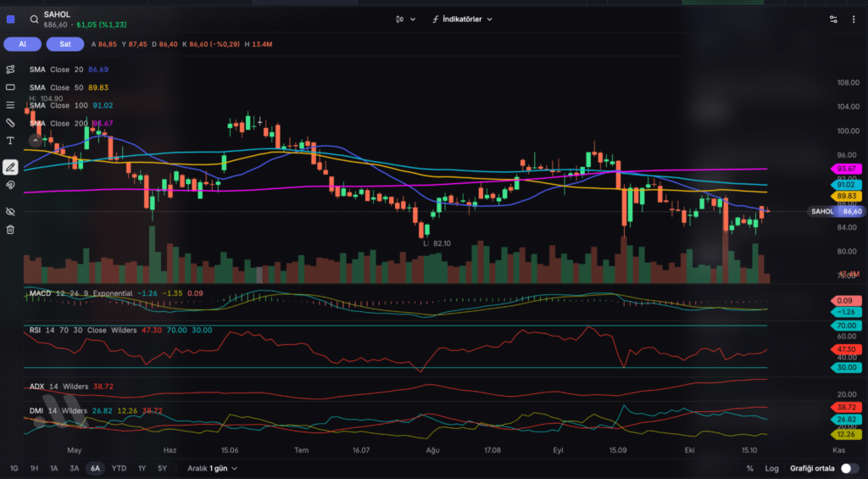Select the rectangle shape tool
Screen dimensions: 868x479
pyautogui.click(x=10, y=87)
